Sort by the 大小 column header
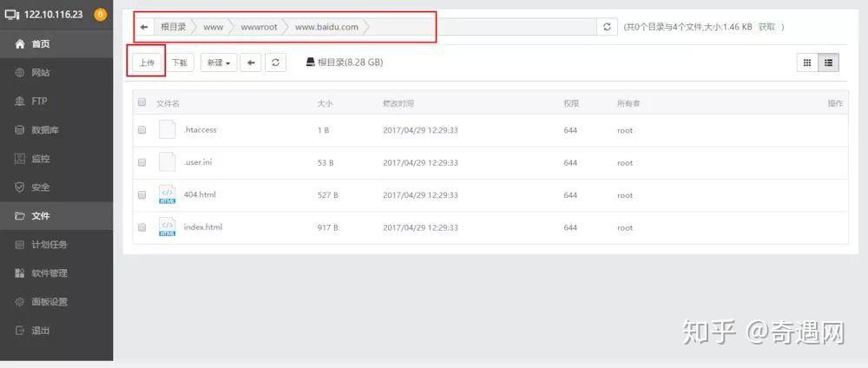The width and height of the screenshot is (868, 368). (325, 103)
